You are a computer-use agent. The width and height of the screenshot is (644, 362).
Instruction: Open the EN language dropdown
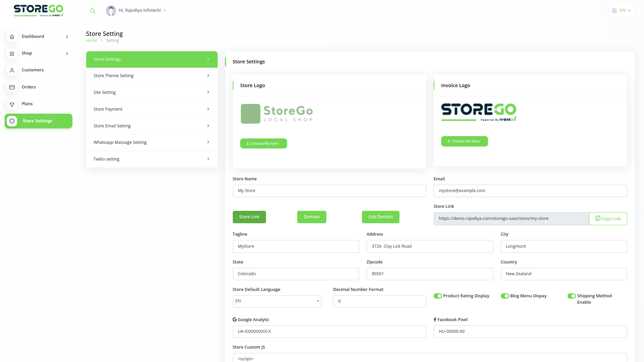[621, 10]
